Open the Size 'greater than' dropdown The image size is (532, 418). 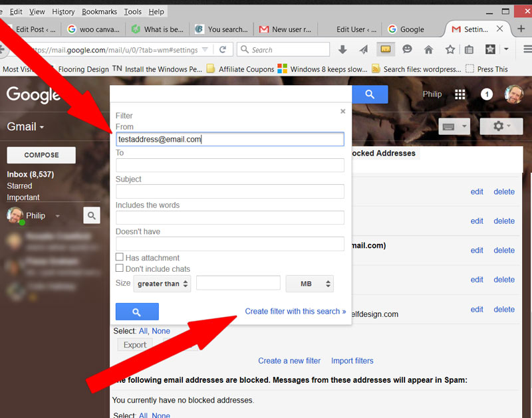162,284
